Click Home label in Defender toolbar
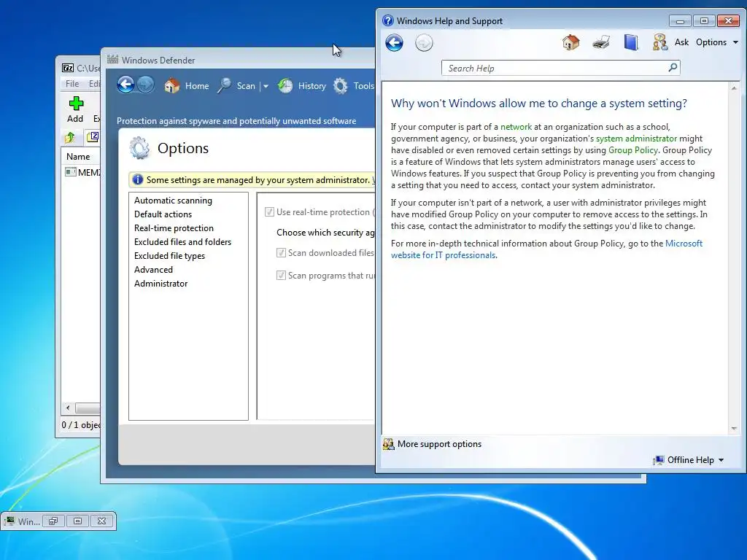The width and height of the screenshot is (747, 560). tap(197, 86)
